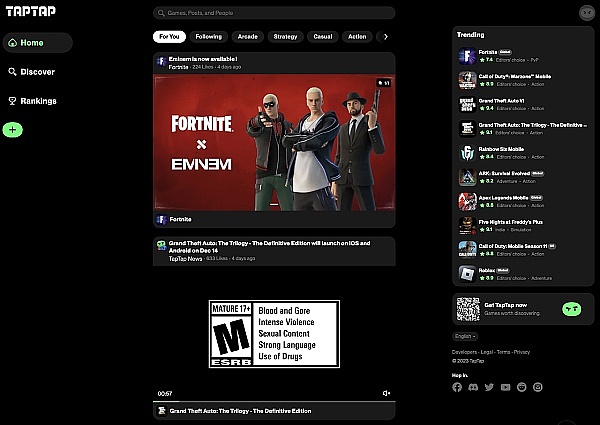Open the Discord social link
The height and width of the screenshot is (425, 600).
click(473, 387)
